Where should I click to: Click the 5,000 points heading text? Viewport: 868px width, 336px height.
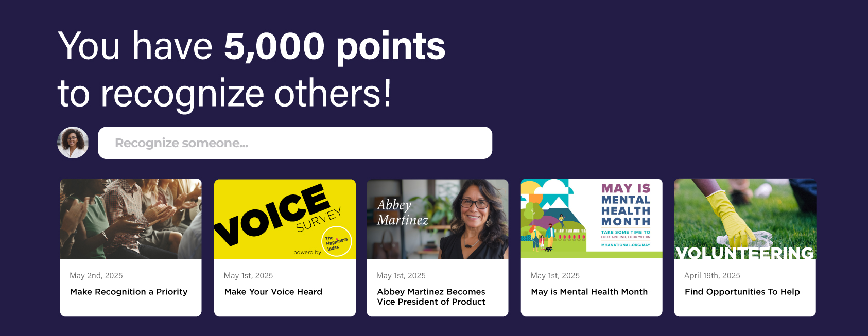click(x=334, y=46)
